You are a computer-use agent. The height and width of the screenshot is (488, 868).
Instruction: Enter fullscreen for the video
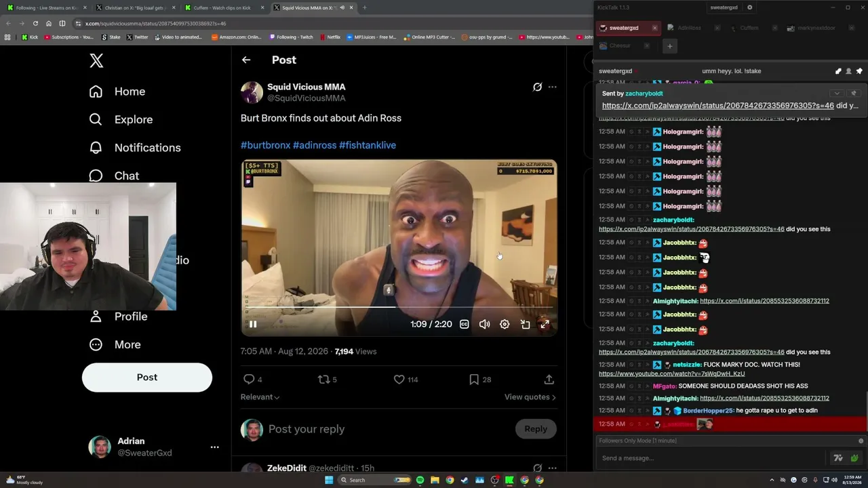[x=545, y=324]
